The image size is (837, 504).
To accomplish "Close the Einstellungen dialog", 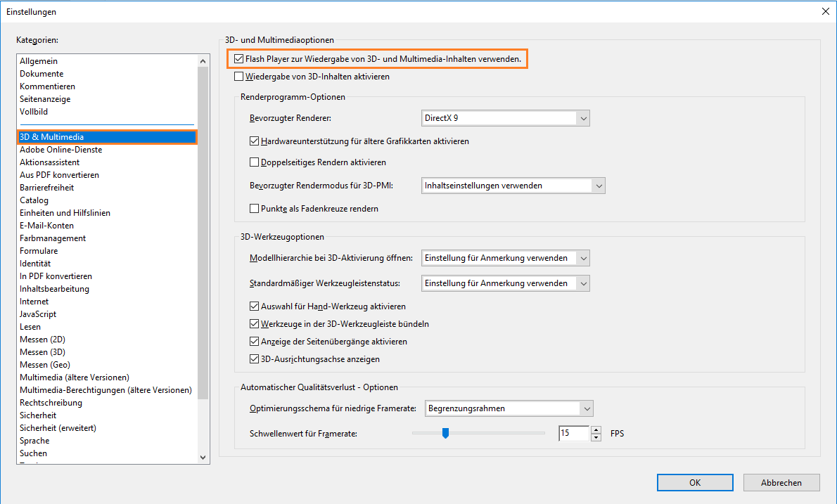I will (825, 11).
